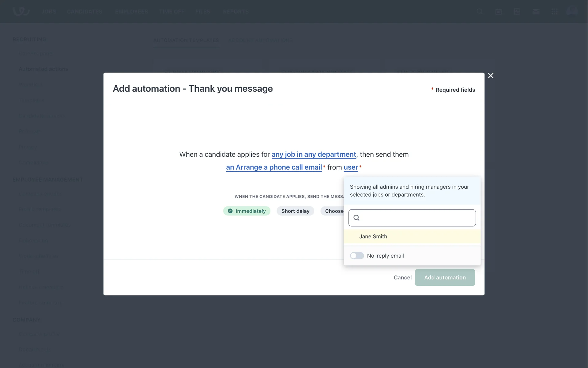
Task: Open the 'any job in any department' selector
Action: (x=314, y=155)
